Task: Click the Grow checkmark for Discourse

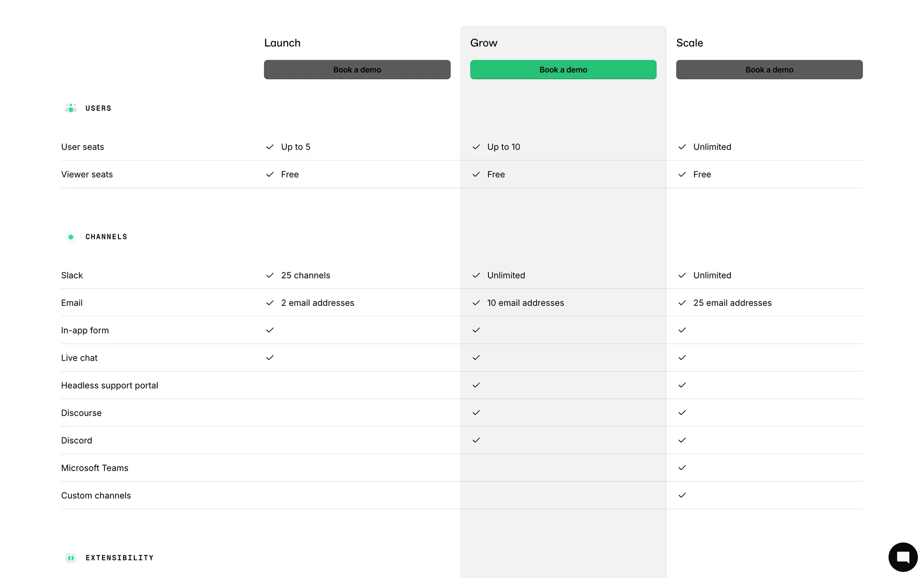Action: pos(476,413)
